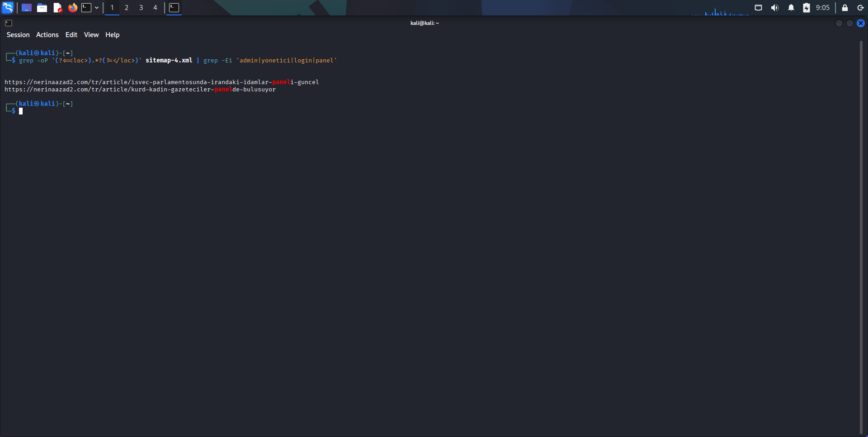Viewport: 868px width, 437px height.
Task: Open the Kali applications menu icon
Action: pos(8,8)
